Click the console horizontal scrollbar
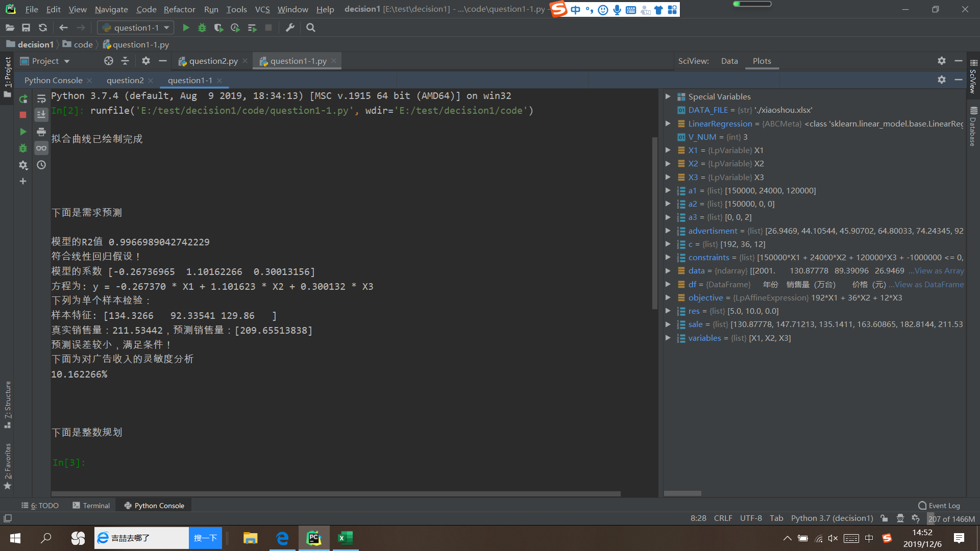Image resolution: width=980 pixels, height=551 pixels. pos(336,494)
